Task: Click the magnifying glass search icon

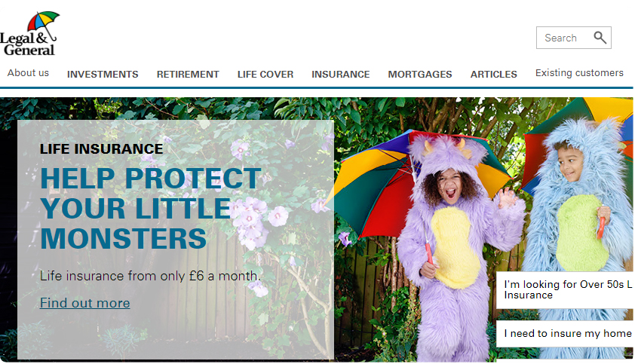Action: 600,38
